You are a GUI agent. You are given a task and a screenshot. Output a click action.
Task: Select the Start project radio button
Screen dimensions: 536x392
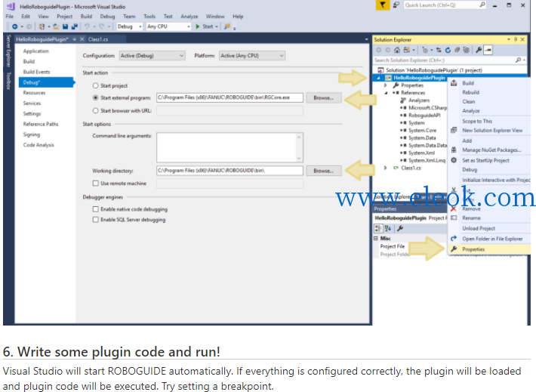96,85
